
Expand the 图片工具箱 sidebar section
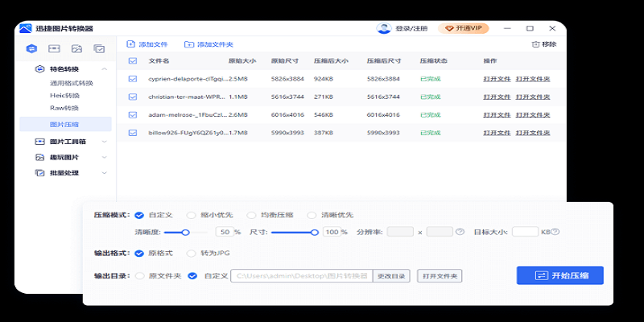pos(104,142)
